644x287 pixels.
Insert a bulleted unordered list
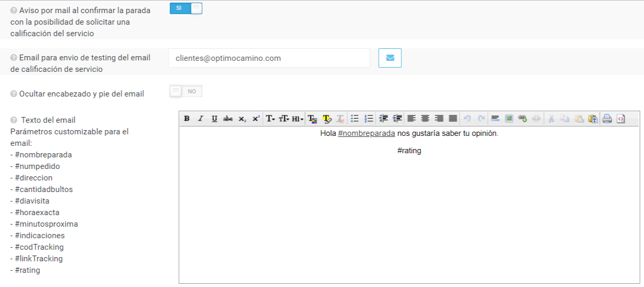[x=355, y=119]
